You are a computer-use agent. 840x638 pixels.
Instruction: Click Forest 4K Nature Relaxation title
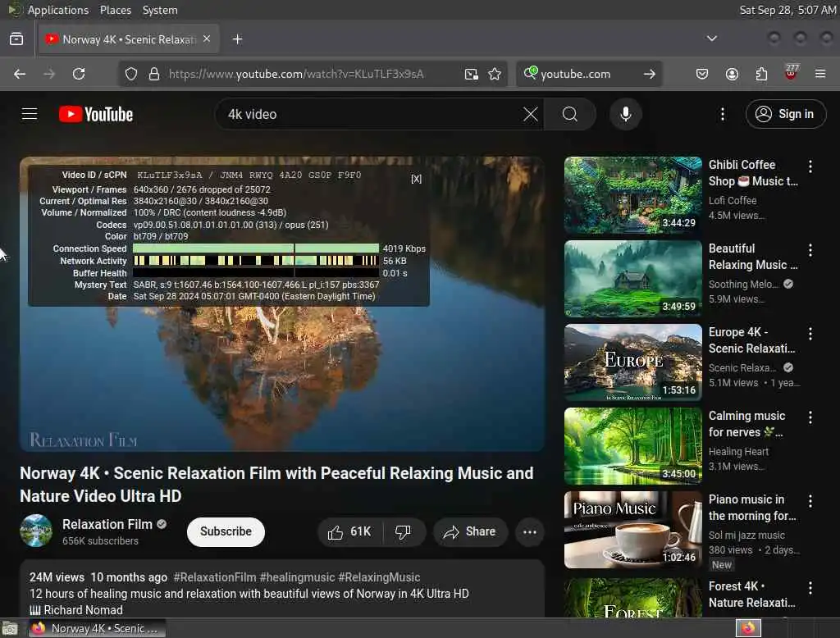(752, 595)
